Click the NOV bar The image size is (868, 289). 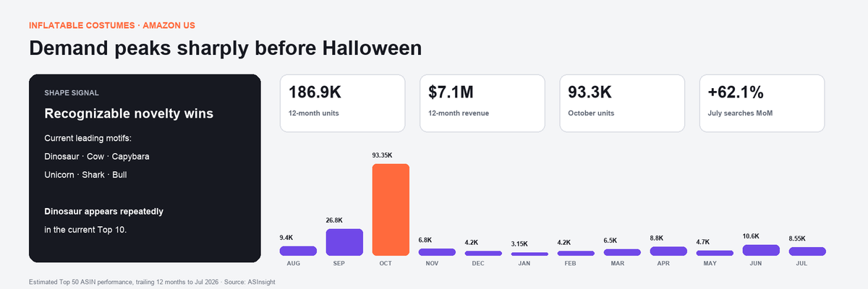tap(437, 252)
